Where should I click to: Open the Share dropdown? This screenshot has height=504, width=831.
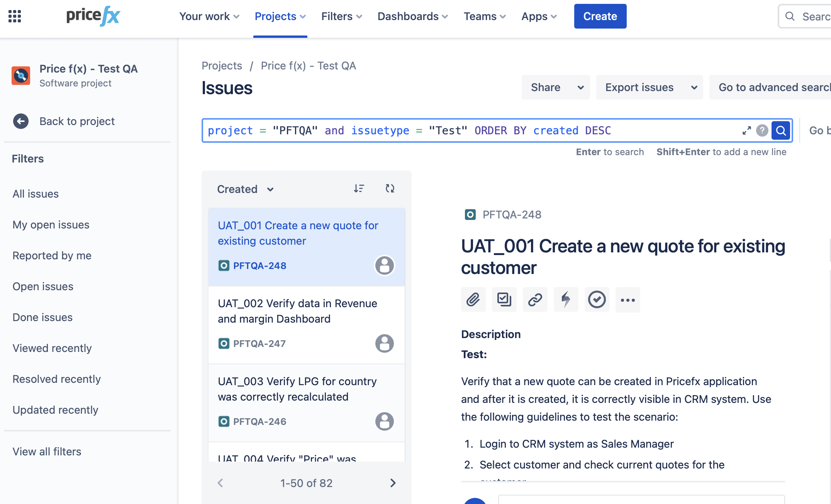click(555, 87)
